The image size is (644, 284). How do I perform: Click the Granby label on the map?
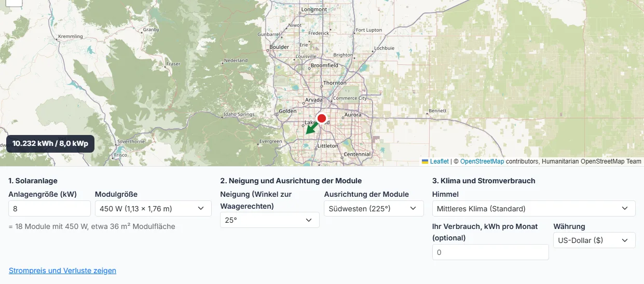[151, 30]
